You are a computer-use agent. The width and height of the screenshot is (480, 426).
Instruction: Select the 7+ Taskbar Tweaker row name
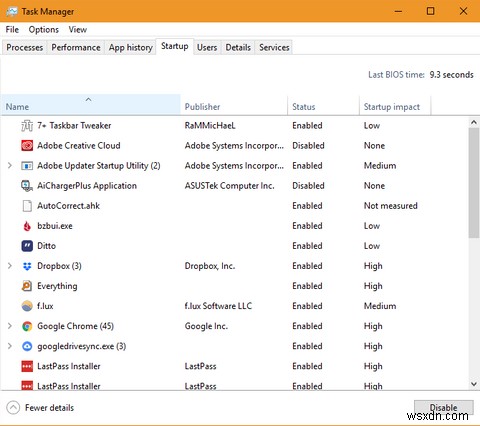[x=74, y=126]
